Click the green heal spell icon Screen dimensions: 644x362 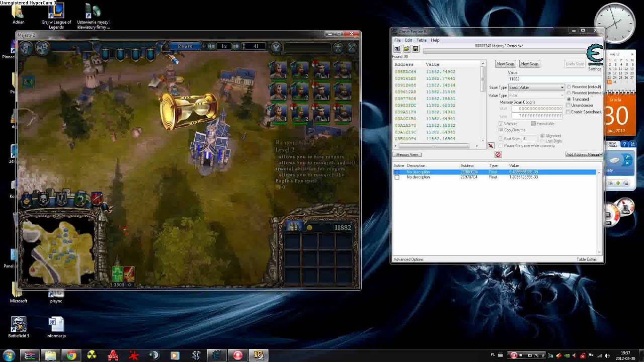[117, 274]
